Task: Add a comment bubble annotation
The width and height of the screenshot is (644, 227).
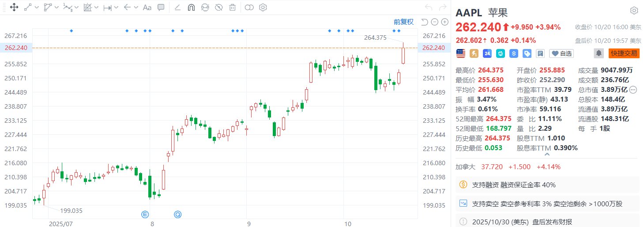Action: tap(161, 8)
